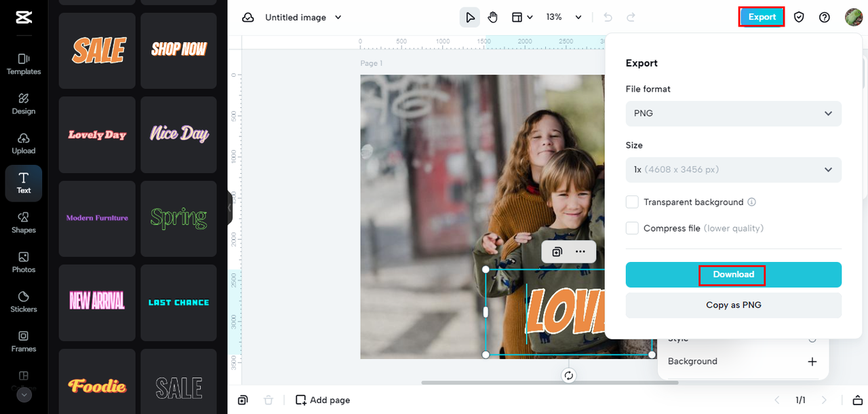
Task: Open the help question mark icon
Action: click(x=824, y=17)
